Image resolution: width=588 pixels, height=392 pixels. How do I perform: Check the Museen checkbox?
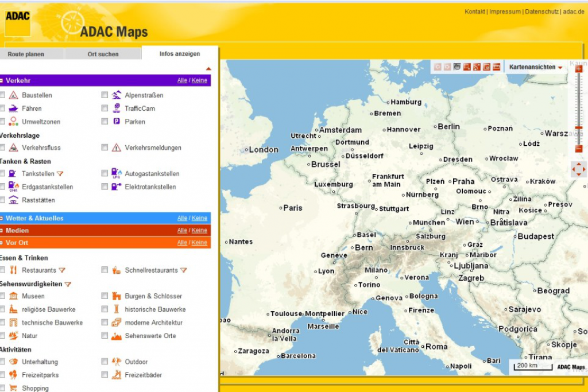(3, 296)
